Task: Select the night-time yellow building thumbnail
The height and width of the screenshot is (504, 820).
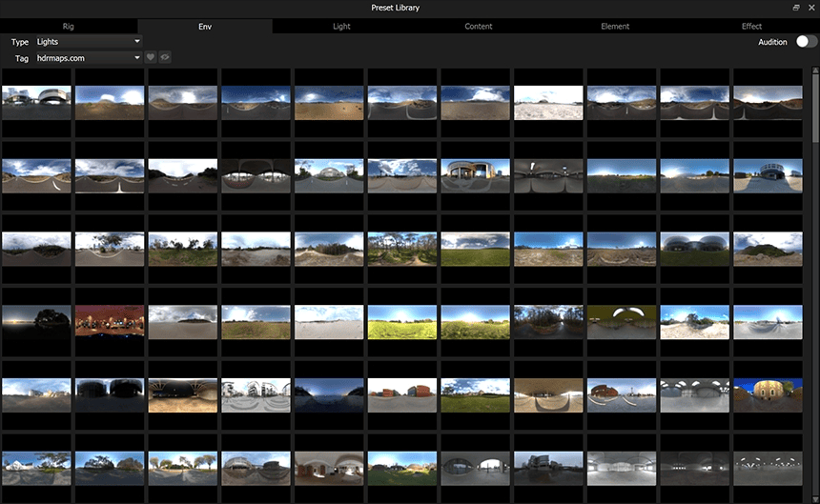Action: point(768,394)
